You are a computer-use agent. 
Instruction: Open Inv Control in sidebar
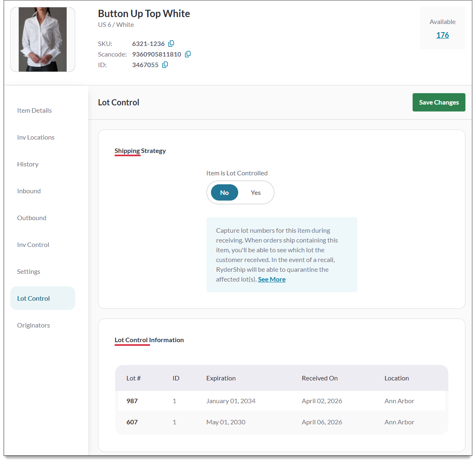tap(33, 245)
